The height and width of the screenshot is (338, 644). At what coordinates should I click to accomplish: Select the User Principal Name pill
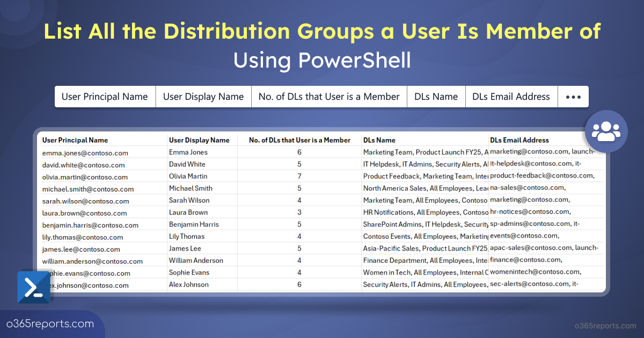coord(105,97)
